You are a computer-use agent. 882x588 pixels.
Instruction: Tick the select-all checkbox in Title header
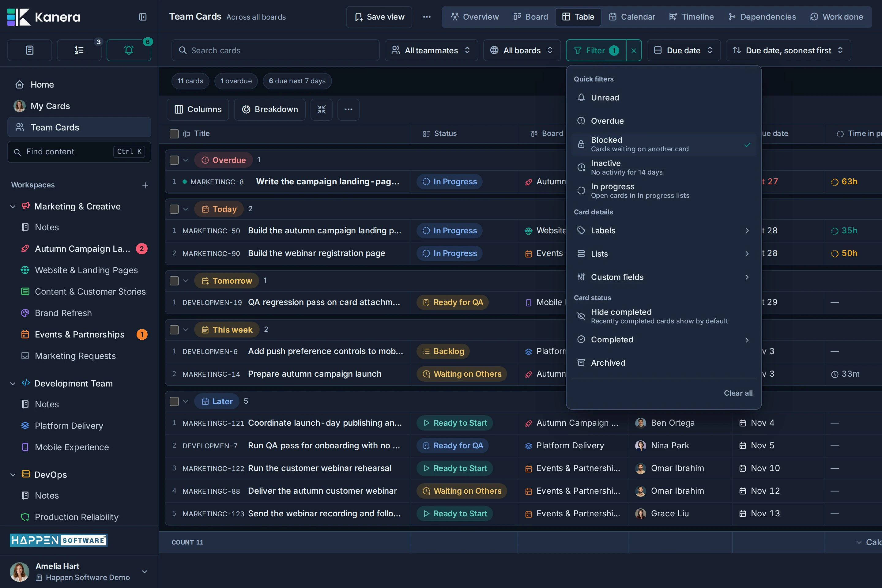[174, 134]
